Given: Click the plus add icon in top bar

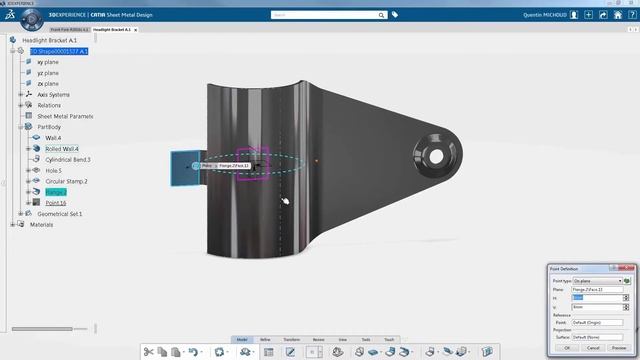Looking at the screenshot, I should [588, 15].
